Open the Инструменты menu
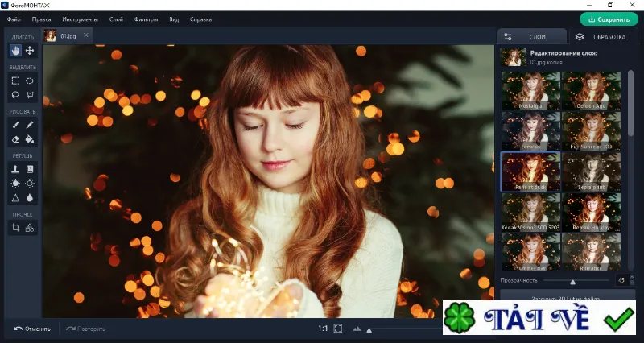Image resolution: width=644 pixels, height=343 pixels. pyautogui.click(x=80, y=19)
